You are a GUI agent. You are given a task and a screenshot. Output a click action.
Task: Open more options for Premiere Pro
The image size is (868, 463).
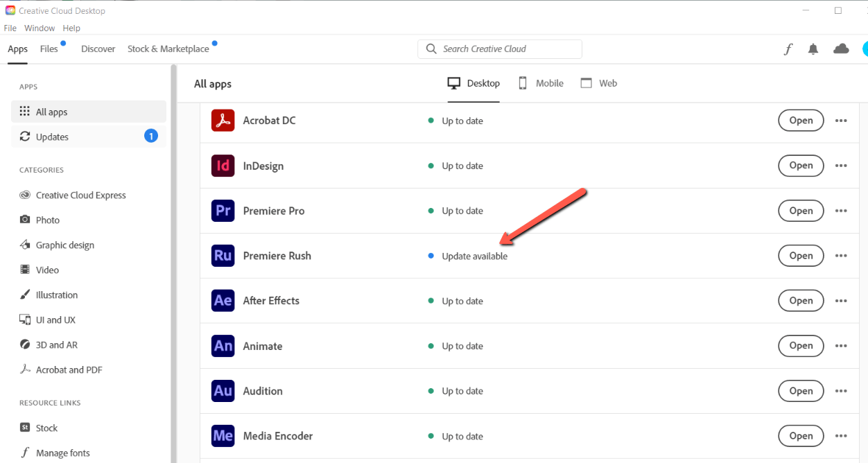[841, 211]
